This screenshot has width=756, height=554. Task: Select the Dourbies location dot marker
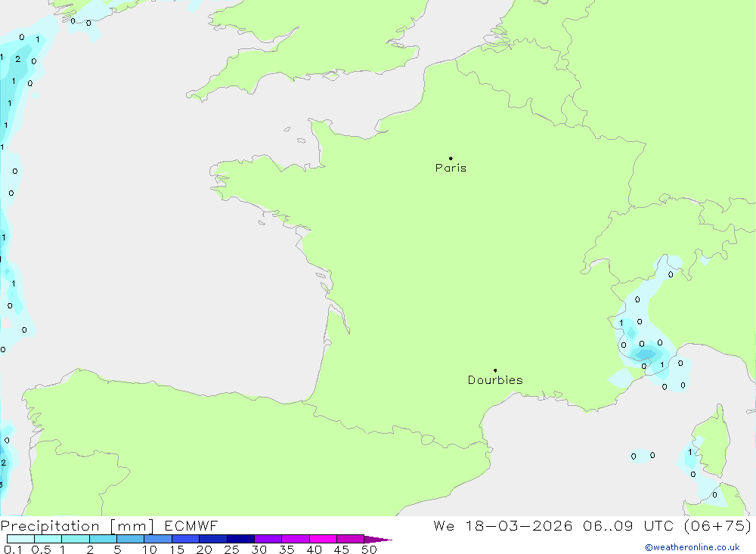[x=495, y=370]
